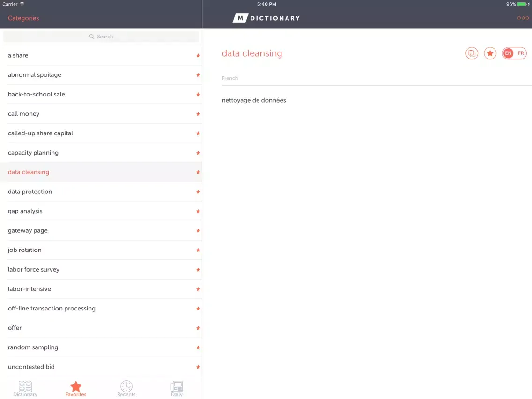Tap the M Dictionary logo
Screen dimensions: 532x399
[x=266, y=18]
